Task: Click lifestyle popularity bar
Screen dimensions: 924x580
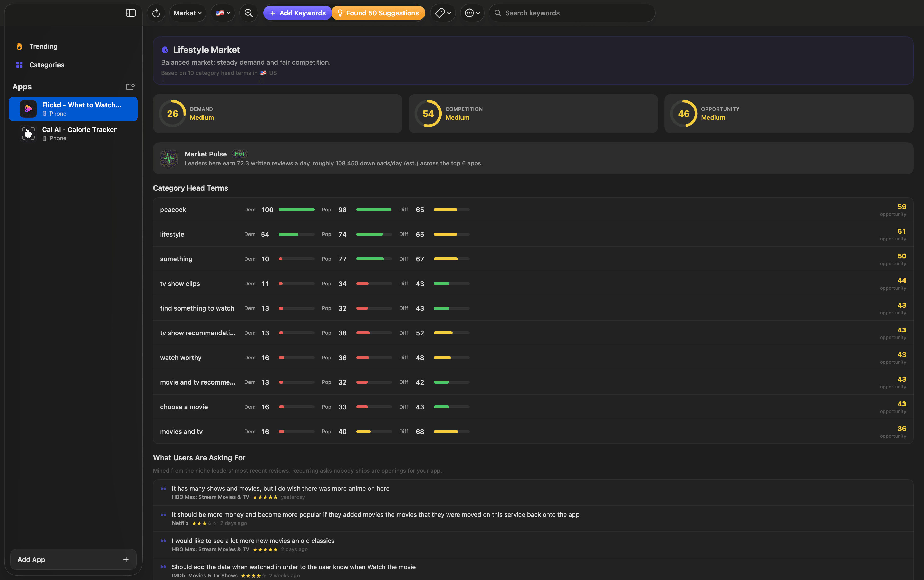Action: [374, 234]
